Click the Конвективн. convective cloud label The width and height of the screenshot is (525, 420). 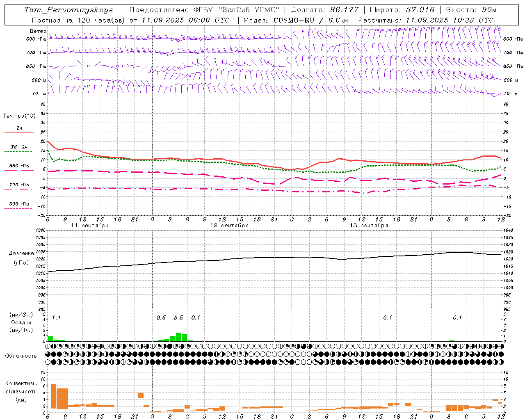21,383
